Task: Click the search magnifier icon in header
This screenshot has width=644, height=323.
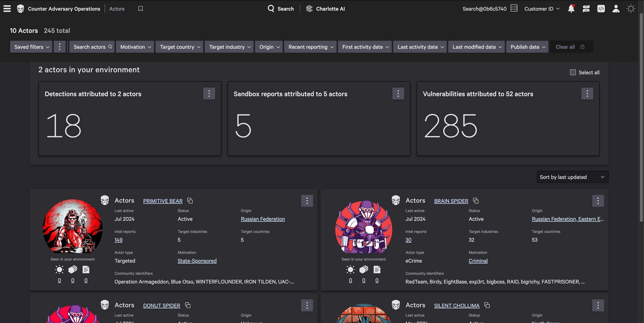Action: (271, 8)
